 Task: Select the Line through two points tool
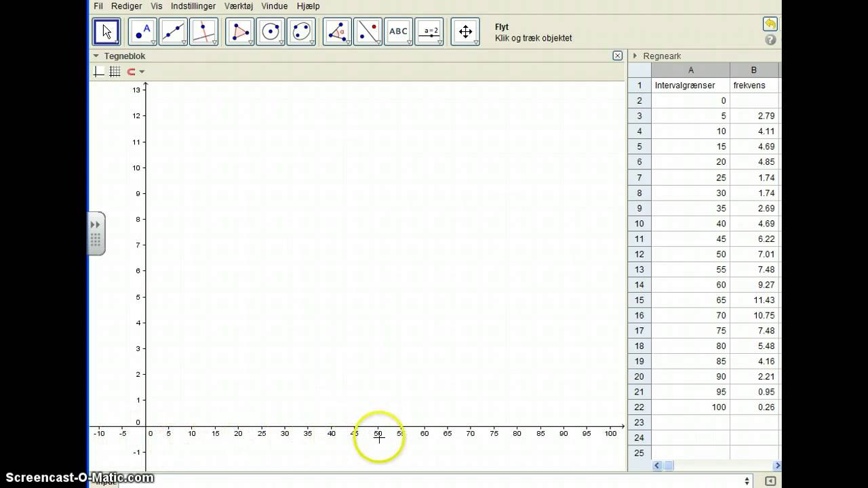tap(174, 32)
